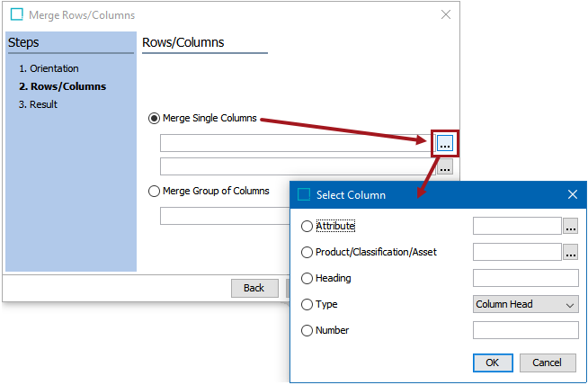This screenshot has height=385, width=588.
Task: Click the browse button for the second merge column
Action: pos(445,166)
